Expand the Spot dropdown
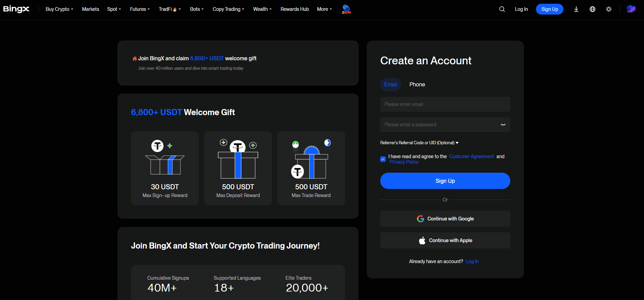The image size is (644, 300). 114,9
